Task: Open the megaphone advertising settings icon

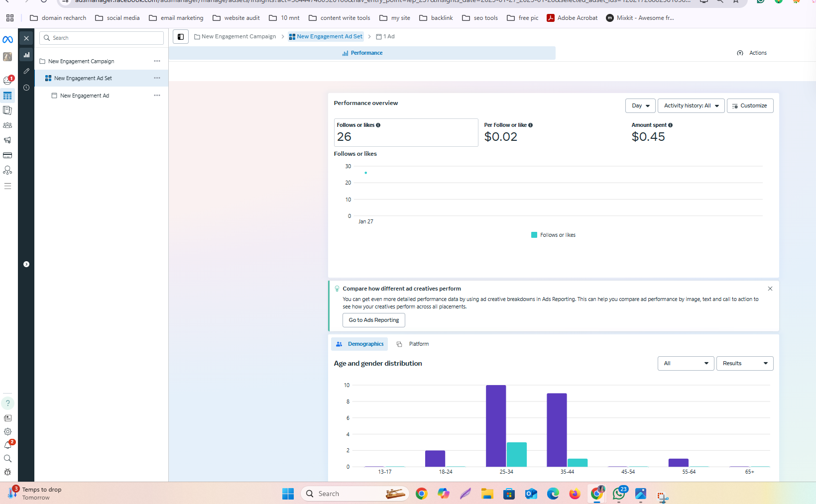Action: point(7,140)
